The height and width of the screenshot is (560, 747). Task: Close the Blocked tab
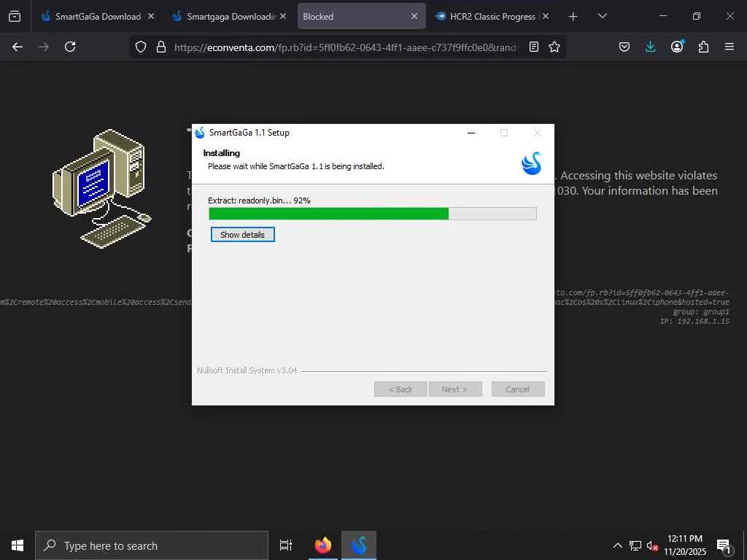(414, 16)
